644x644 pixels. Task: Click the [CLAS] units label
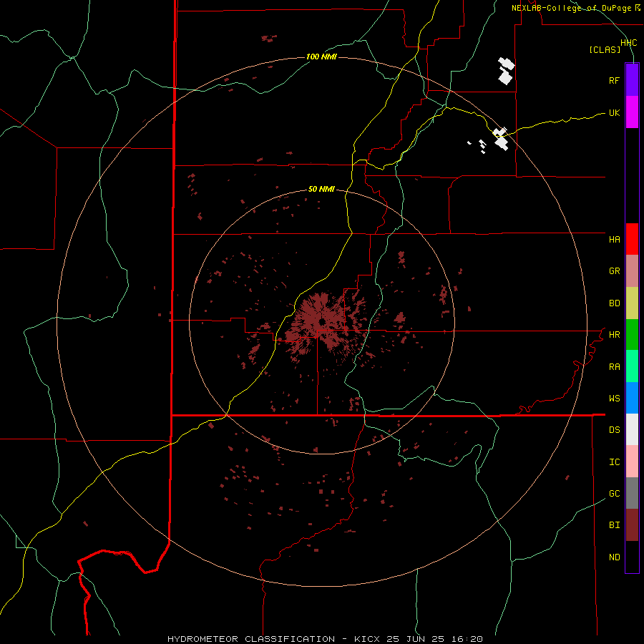tap(605, 50)
